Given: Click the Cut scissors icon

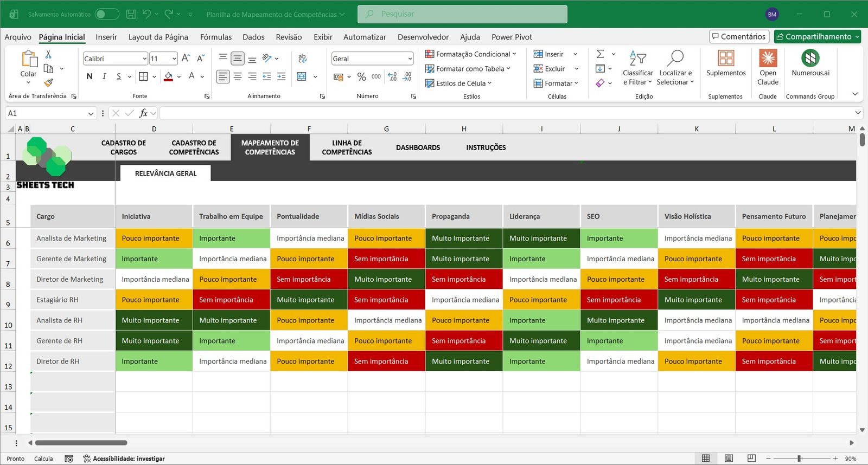Looking at the screenshot, I should coord(48,54).
